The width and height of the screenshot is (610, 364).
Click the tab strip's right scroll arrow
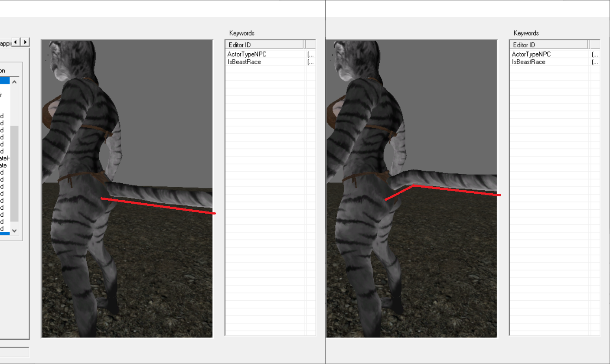tap(25, 42)
